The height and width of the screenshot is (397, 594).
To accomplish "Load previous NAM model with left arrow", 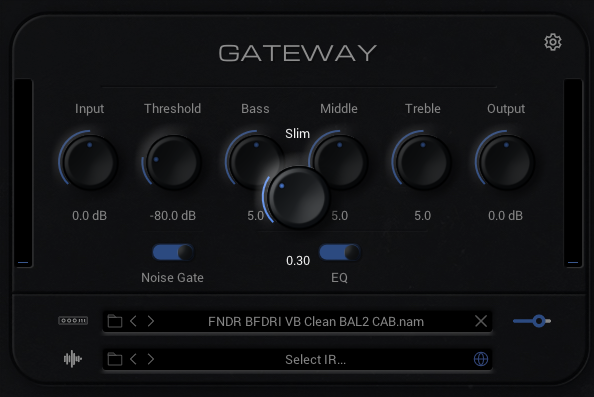I will (x=133, y=321).
